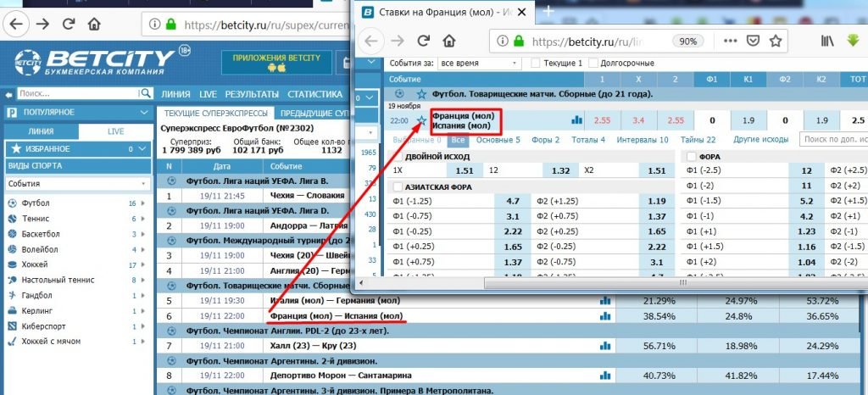Click the Handball icon in sidebar

(12, 296)
